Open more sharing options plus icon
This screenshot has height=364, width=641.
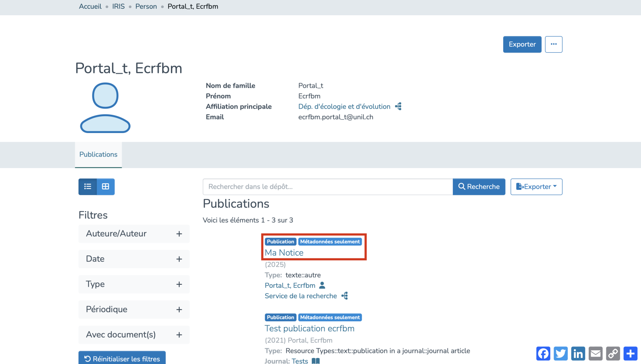(x=630, y=353)
